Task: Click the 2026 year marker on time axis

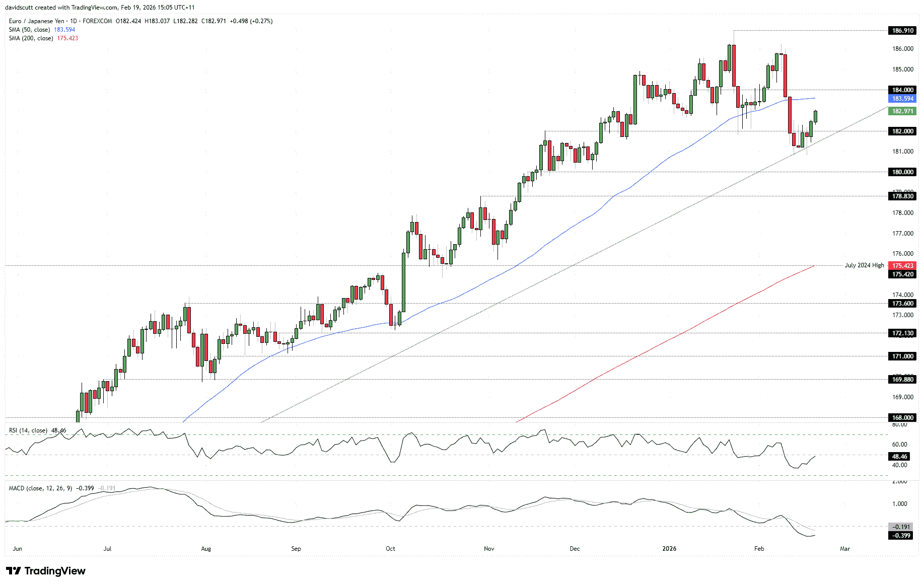Action: [669, 549]
